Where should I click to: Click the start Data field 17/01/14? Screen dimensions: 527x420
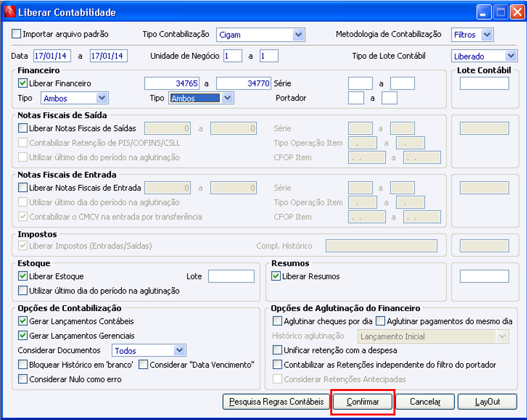pos(52,56)
